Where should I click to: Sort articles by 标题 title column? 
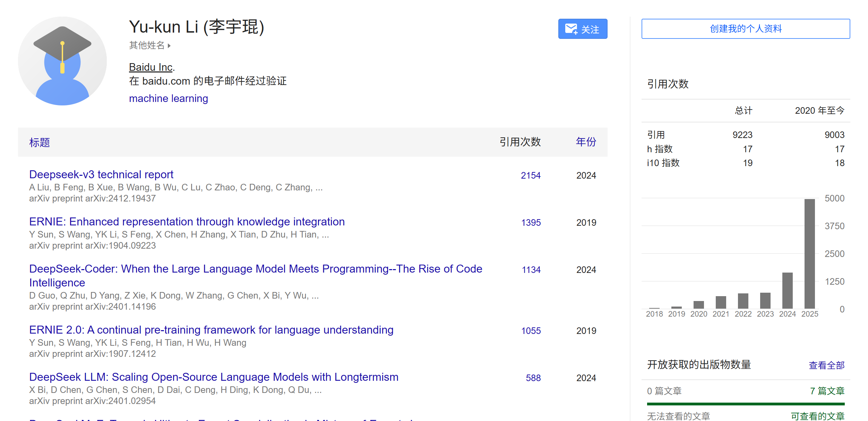coord(39,142)
